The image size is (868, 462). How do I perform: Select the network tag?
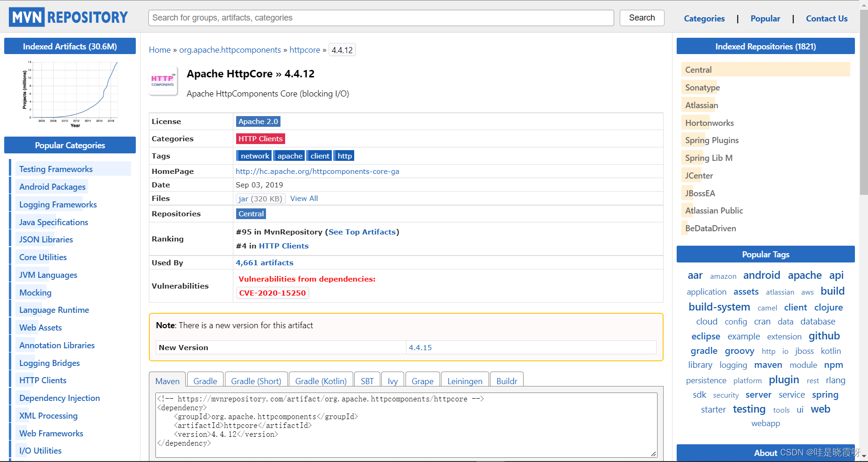pos(254,156)
